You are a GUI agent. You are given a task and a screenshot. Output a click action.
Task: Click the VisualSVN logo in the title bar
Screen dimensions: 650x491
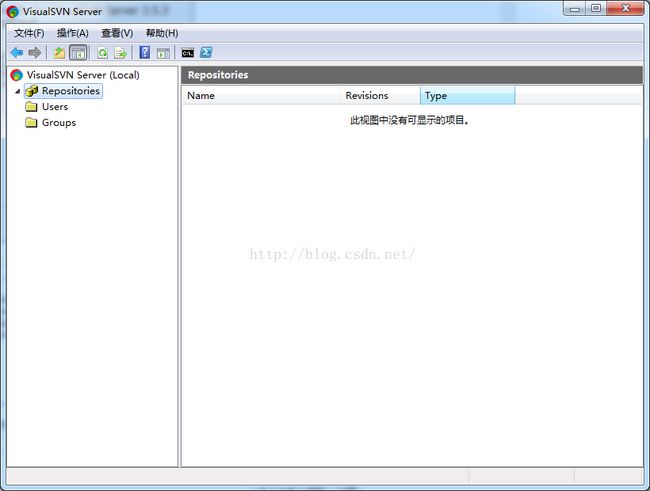[x=12, y=11]
